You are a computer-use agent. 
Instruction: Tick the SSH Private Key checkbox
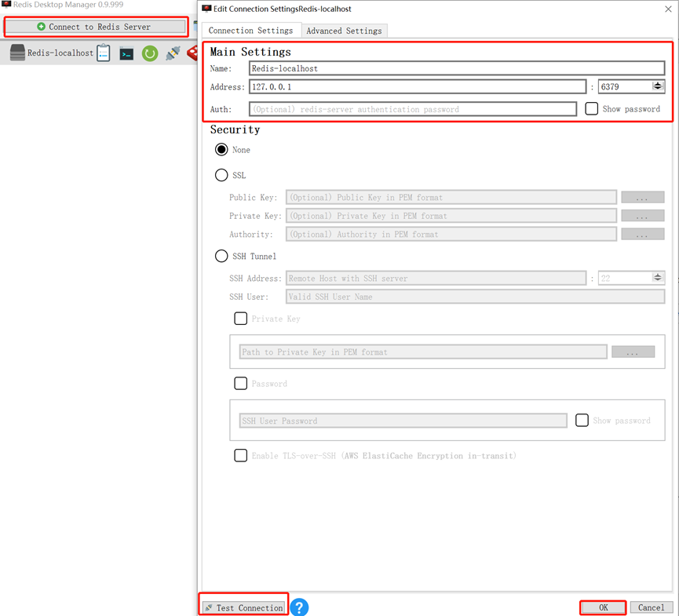240,319
